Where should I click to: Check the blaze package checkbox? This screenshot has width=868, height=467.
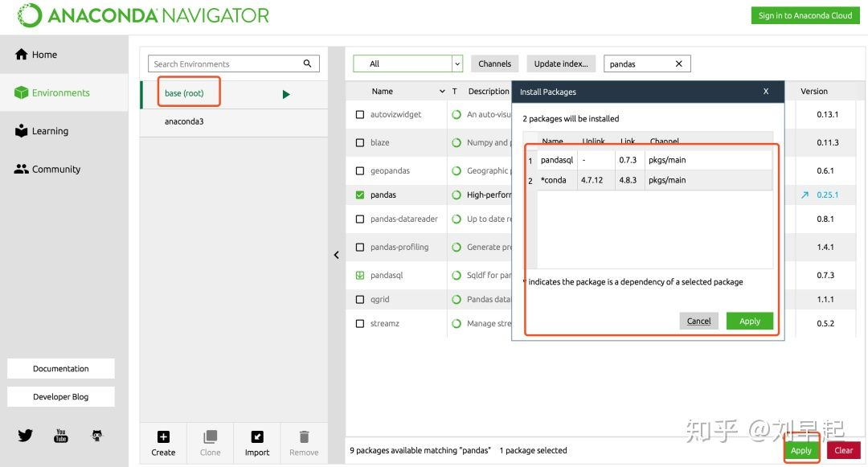pyautogui.click(x=360, y=143)
